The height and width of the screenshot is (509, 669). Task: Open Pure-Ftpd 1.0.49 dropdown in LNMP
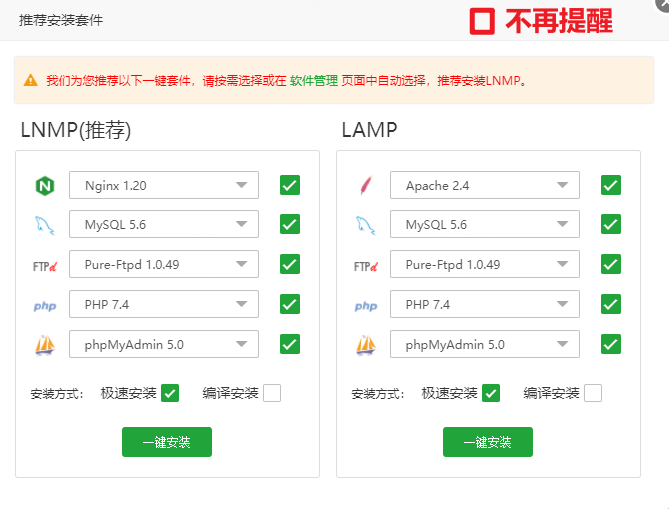[x=164, y=264]
